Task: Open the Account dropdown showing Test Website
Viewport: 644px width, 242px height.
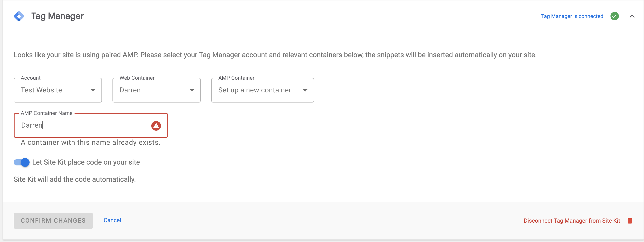Action: [x=58, y=90]
